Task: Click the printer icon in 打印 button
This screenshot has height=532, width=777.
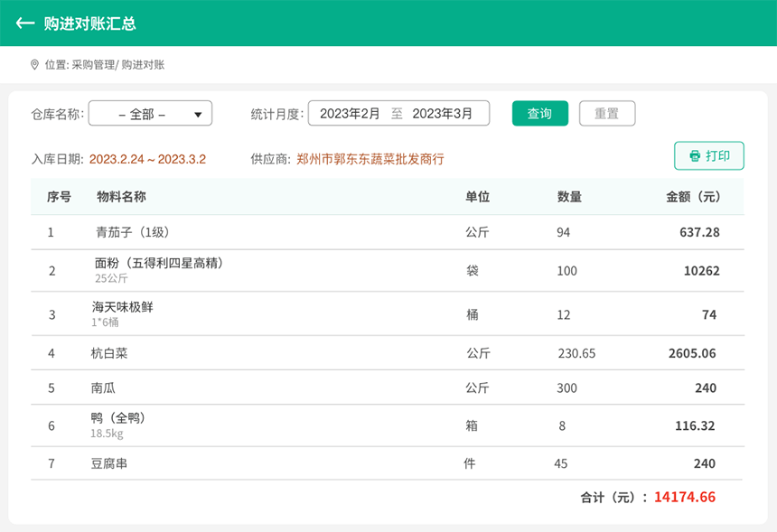Action: tap(695, 156)
